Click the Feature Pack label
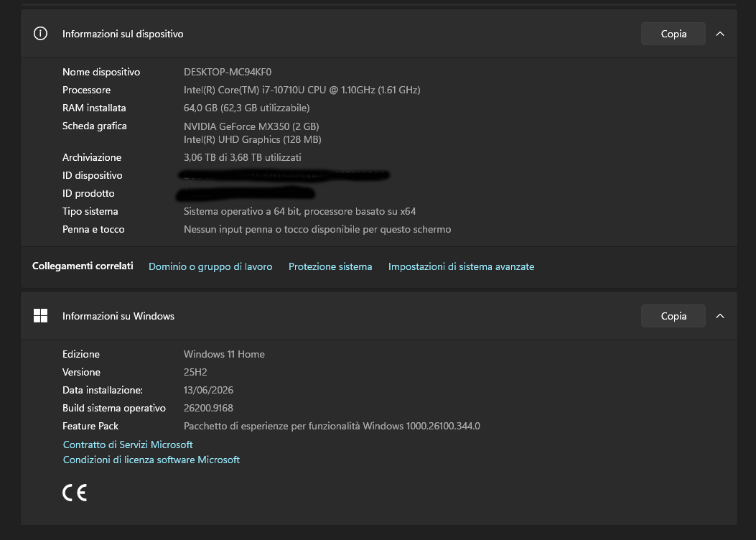The width and height of the screenshot is (756, 540). click(x=90, y=427)
